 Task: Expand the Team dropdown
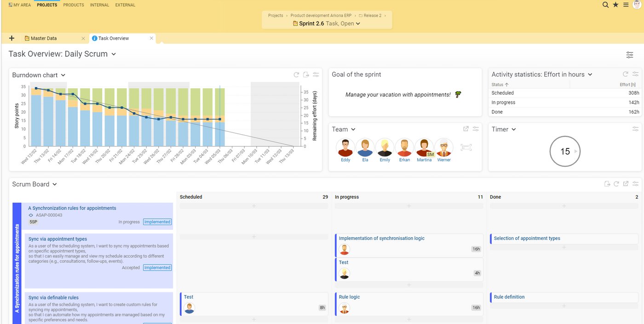[353, 130]
